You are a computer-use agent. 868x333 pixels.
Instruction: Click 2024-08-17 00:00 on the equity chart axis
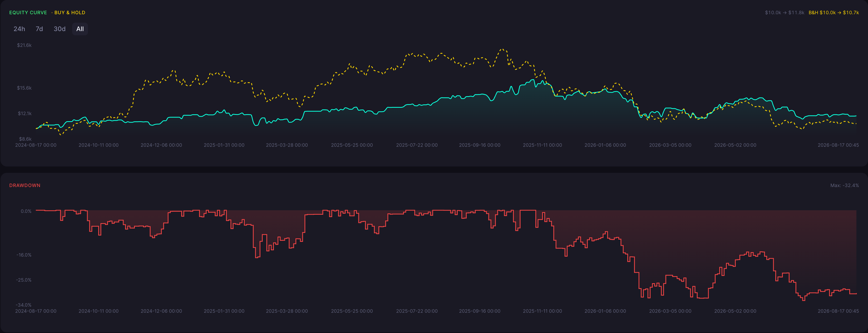(36, 145)
